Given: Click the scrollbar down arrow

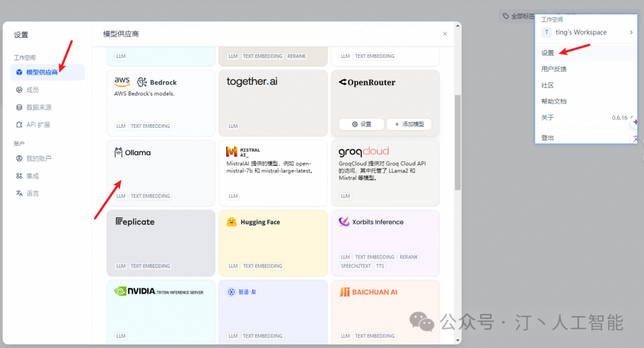Looking at the screenshot, I should (x=457, y=340).
